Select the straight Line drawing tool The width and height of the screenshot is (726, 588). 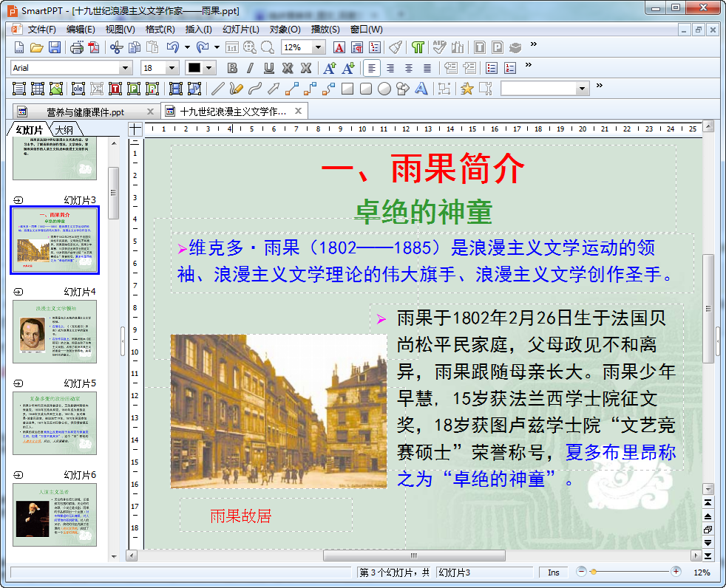(x=218, y=89)
